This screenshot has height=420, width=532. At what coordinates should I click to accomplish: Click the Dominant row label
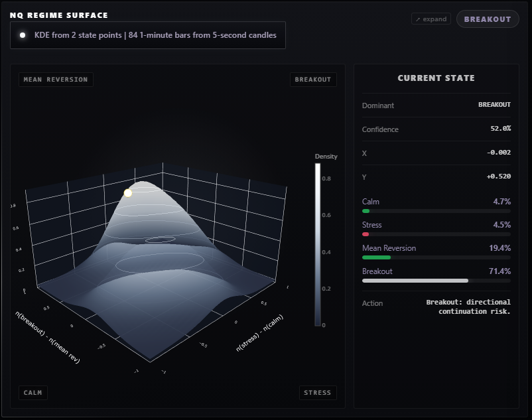[378, 105]
